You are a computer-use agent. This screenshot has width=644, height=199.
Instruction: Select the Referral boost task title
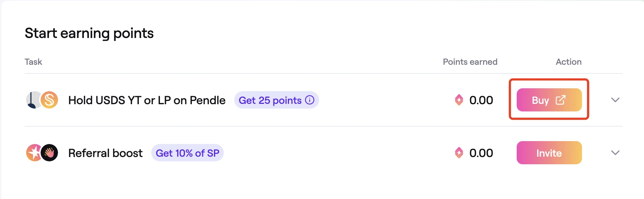(x=105, y=153)
